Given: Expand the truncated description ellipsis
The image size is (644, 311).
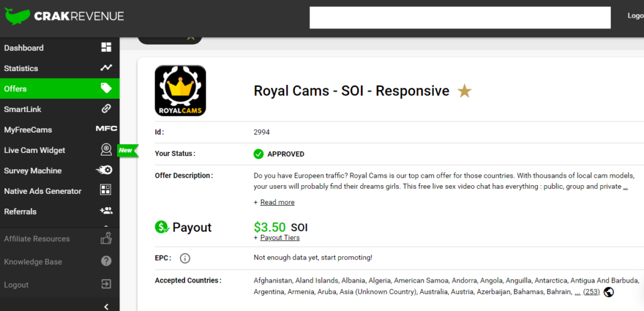Looking at the screenshot, I should (x=625, y=187).
